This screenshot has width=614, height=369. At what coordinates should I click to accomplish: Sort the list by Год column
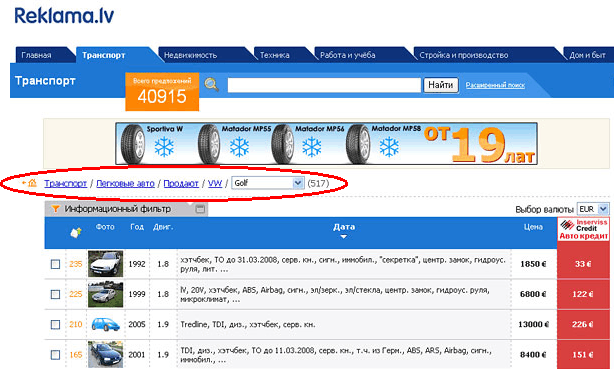click(x=137, y=227)
